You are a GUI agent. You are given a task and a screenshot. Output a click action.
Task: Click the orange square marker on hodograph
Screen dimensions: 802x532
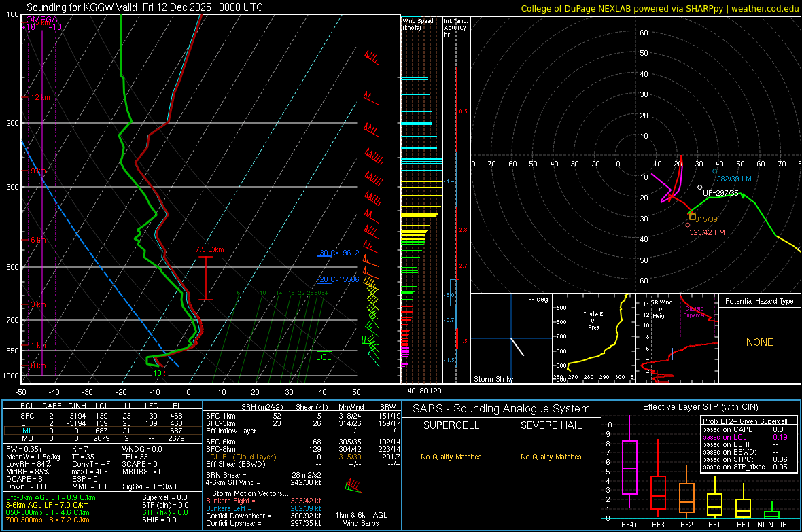[x=692, y=217]
